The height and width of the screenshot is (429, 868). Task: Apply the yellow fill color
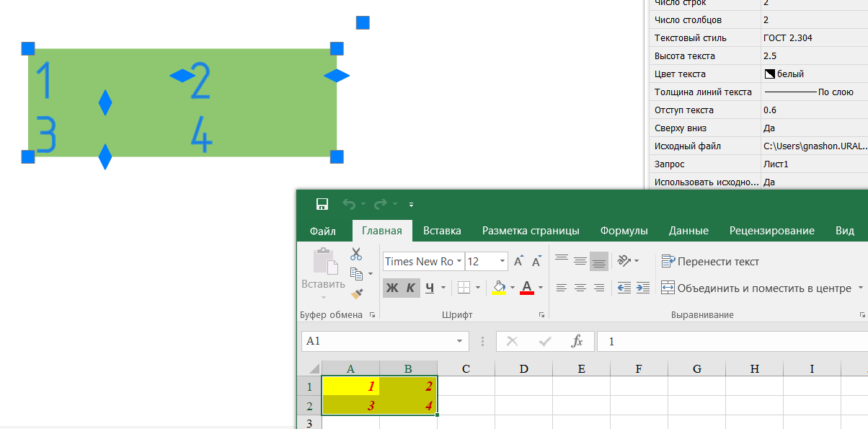pyautogui.click(x=498, y=288)
